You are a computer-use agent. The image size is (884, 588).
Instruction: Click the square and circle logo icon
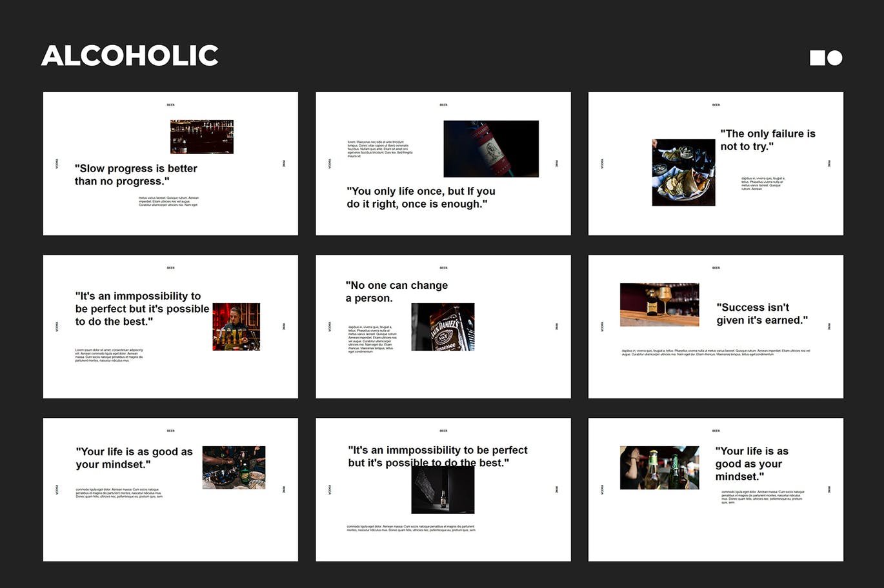point(826,58)
